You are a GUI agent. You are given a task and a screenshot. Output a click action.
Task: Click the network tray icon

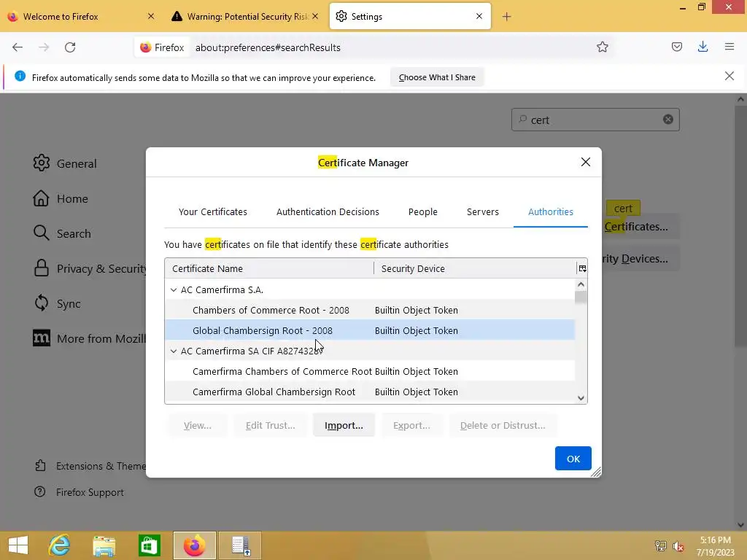pyautogui.click(x=660, y=546)
